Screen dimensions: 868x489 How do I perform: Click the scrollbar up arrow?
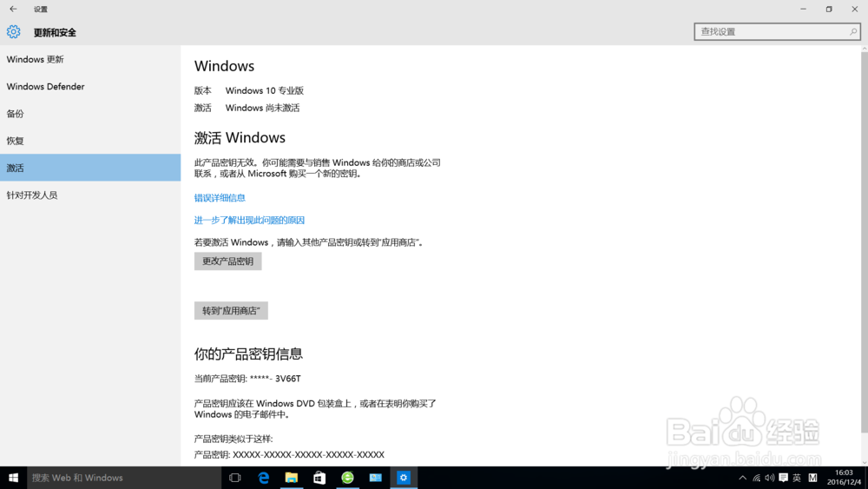pyautogui.click(x=865, y=49)
